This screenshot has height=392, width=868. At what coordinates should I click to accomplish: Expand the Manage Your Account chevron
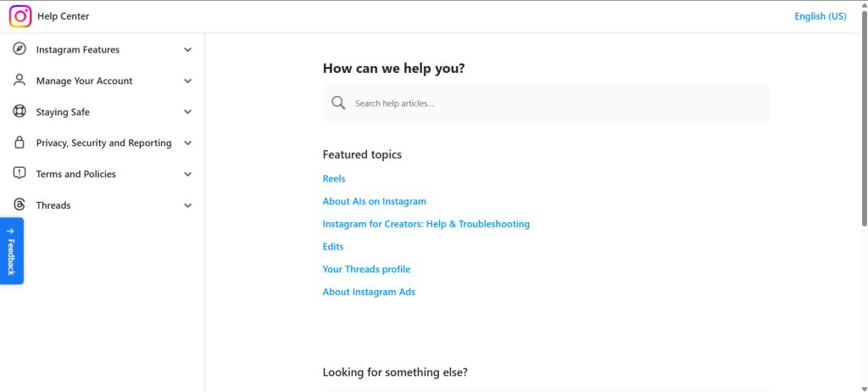tap(187, 81)
